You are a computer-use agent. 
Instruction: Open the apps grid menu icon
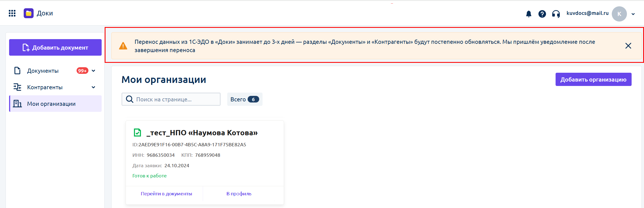(12, 13)
